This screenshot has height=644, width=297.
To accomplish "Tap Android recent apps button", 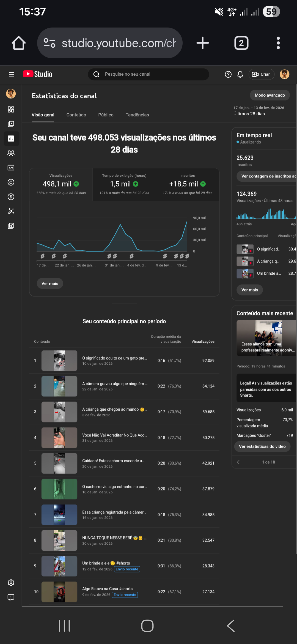I will coord(64,626).
